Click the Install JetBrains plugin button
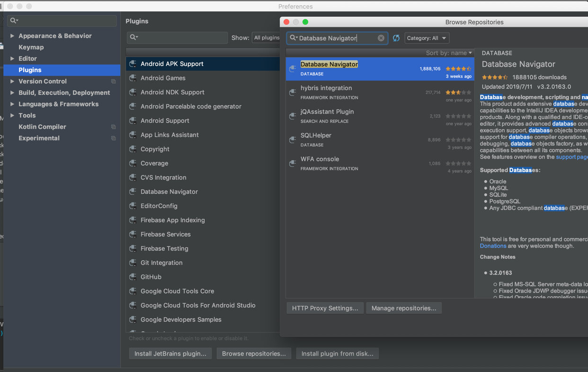The height and width of the screenshot is (372, 588). coord(170,354)
